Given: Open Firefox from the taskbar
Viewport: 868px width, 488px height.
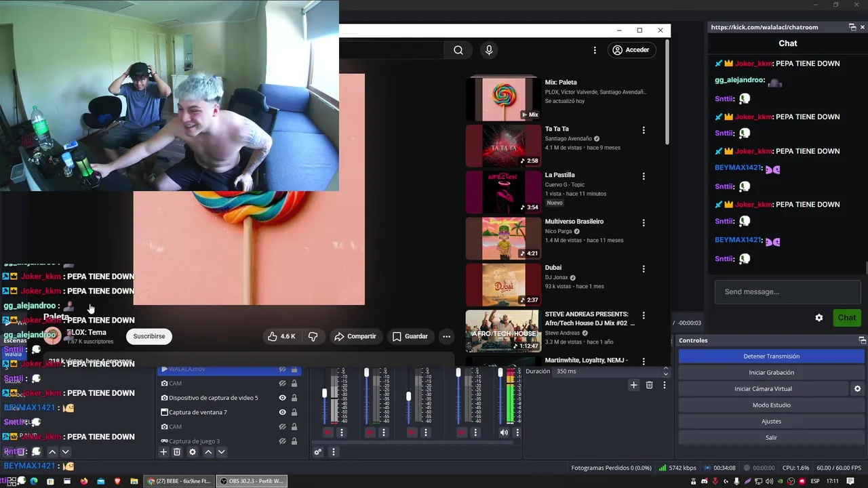Looking at the screenshot, I should click(84, 481).
